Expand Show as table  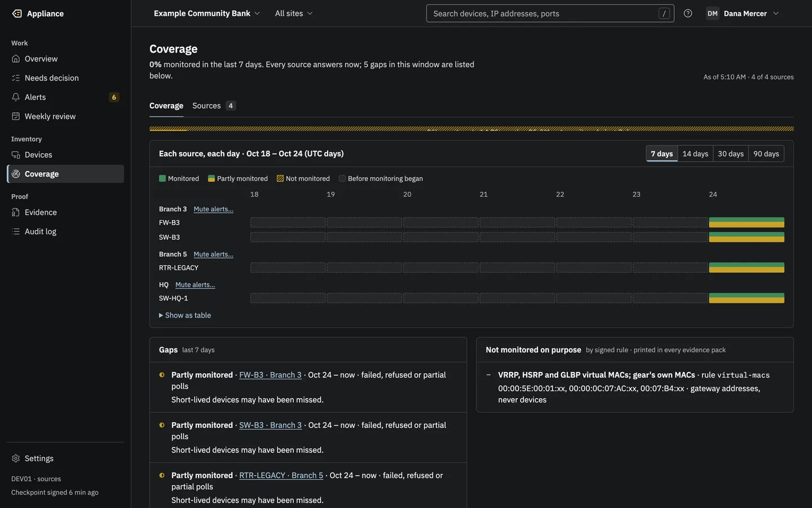185,316
